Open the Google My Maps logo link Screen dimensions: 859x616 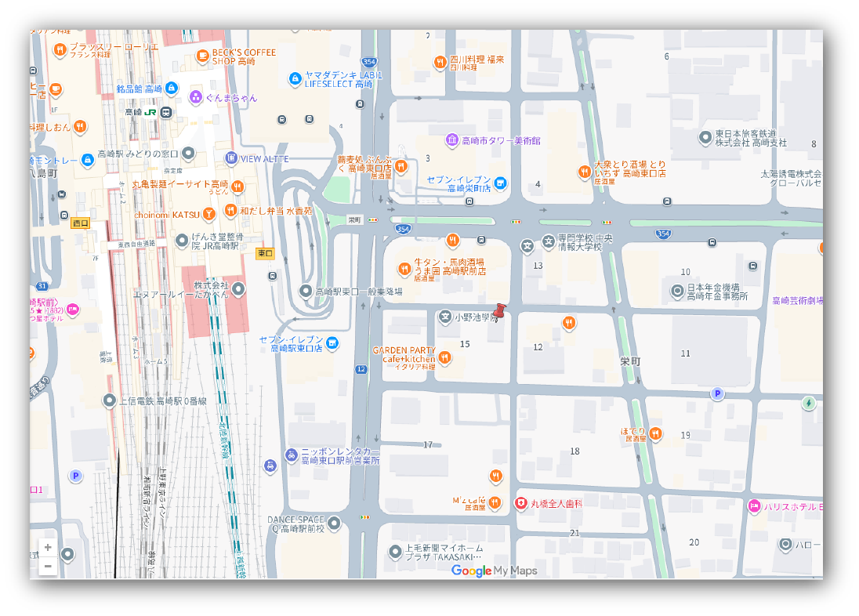pos(494,571)
